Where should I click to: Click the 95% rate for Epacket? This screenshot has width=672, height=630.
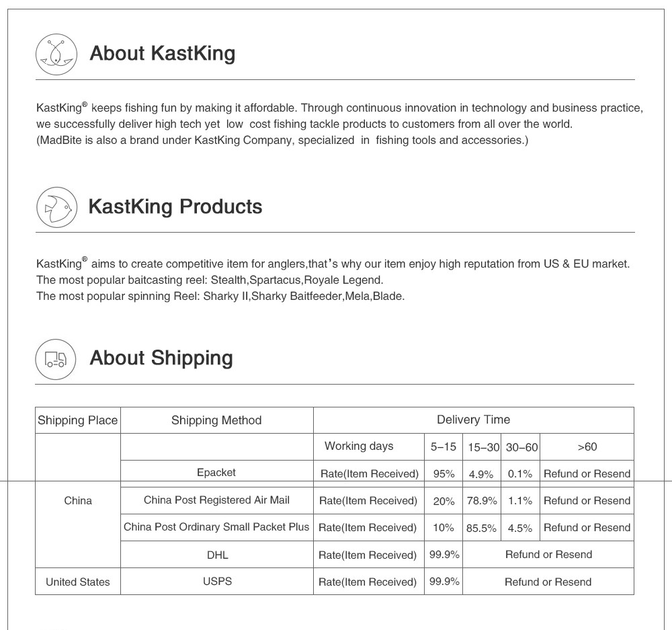point(444,474)
